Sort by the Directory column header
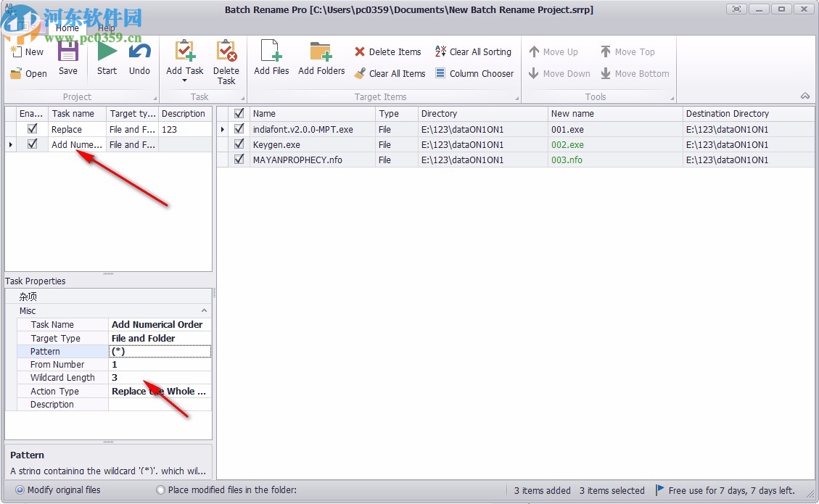Image resolution: width=819 pixels, height=504 pixels. click(482, 113)
